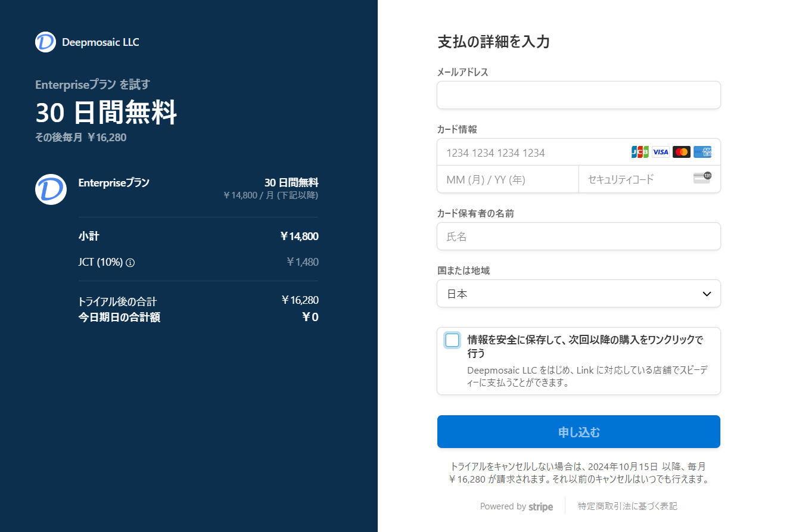Click the 30 日間無料 heading text
Image resolution: width=793 pixels, height=532 pixels.
tap(107, 113)
